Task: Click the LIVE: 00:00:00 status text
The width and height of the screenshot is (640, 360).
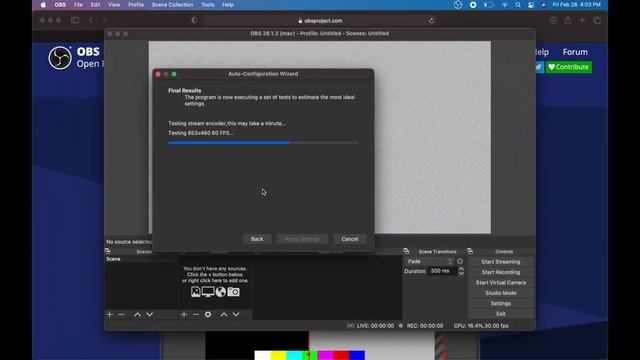Action: (375, 326)
